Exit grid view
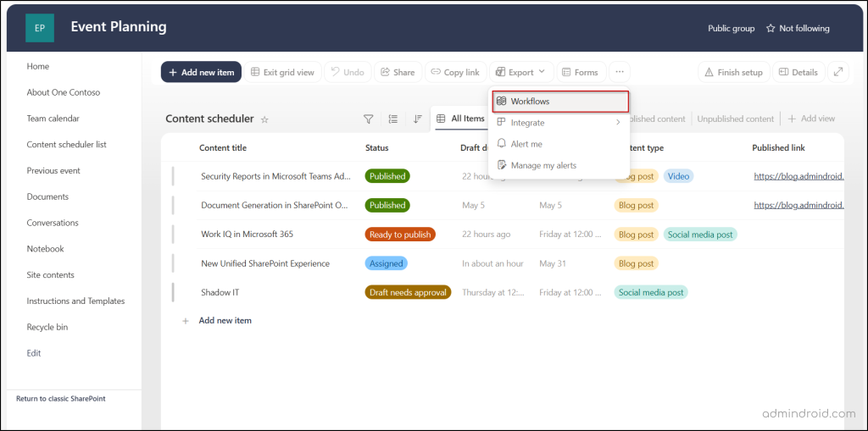The height and width of the screenshot is (431, 868). point(283,72)
